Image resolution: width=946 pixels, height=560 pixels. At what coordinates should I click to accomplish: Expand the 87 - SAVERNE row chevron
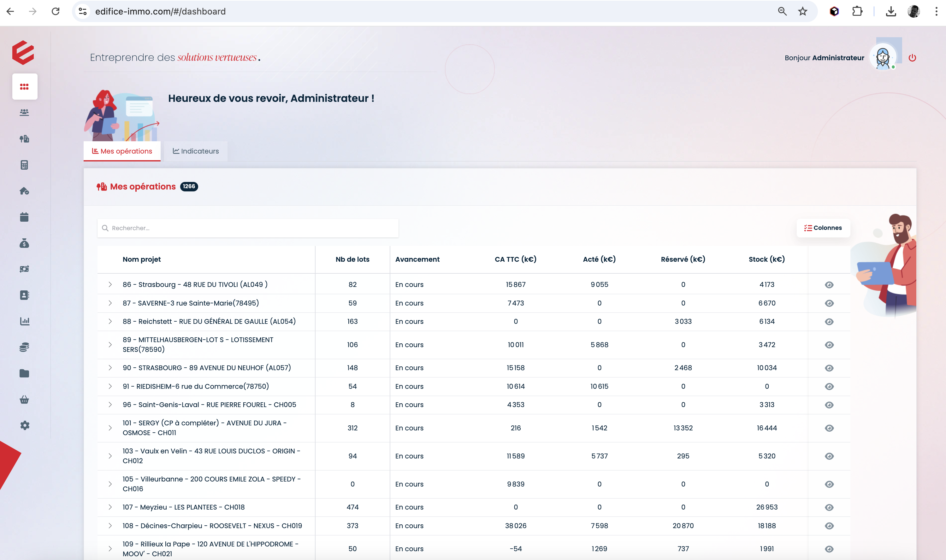click(110, 303)
